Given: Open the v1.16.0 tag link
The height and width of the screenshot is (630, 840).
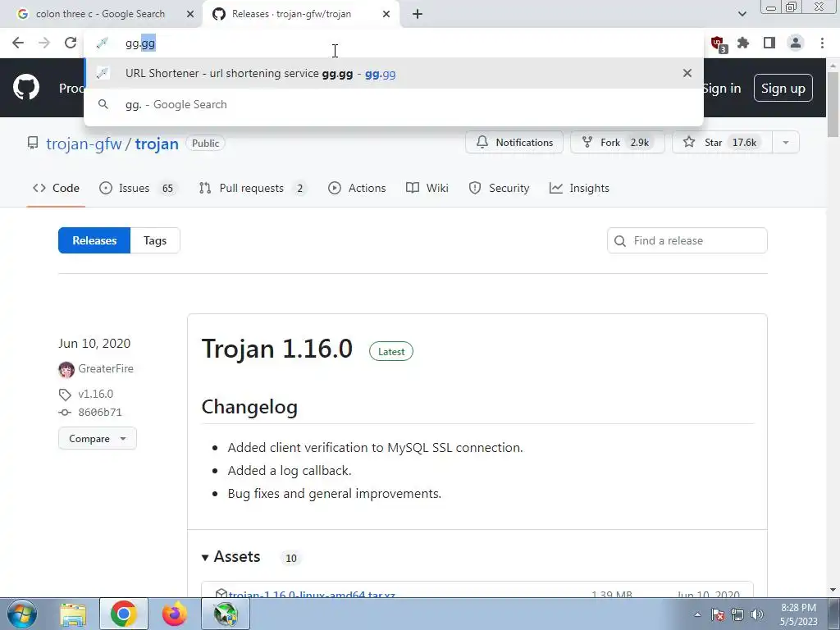Looking at the screenshot, I should point(95,395).
